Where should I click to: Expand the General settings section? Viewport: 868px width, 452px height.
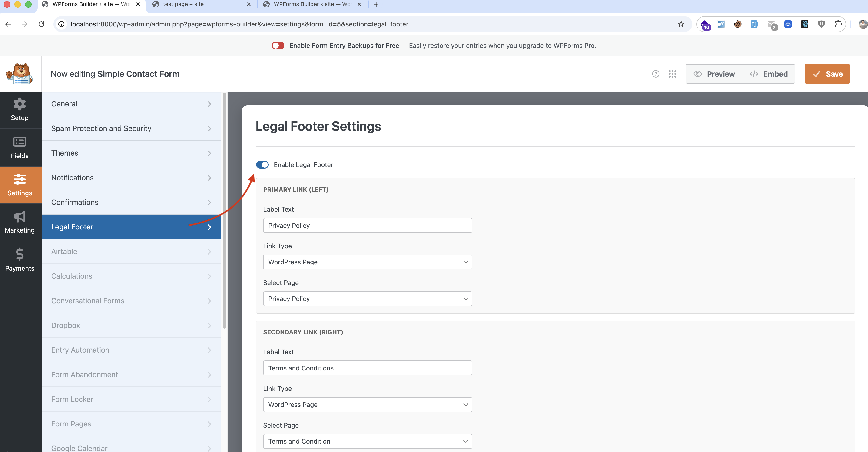[131, 104]
